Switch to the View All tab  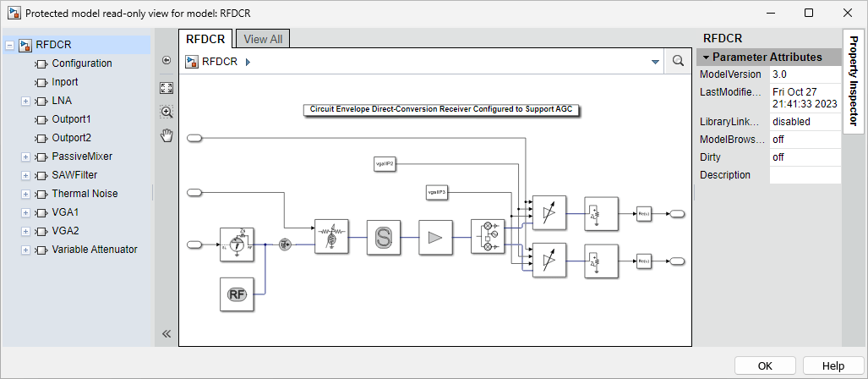point(263,39)
